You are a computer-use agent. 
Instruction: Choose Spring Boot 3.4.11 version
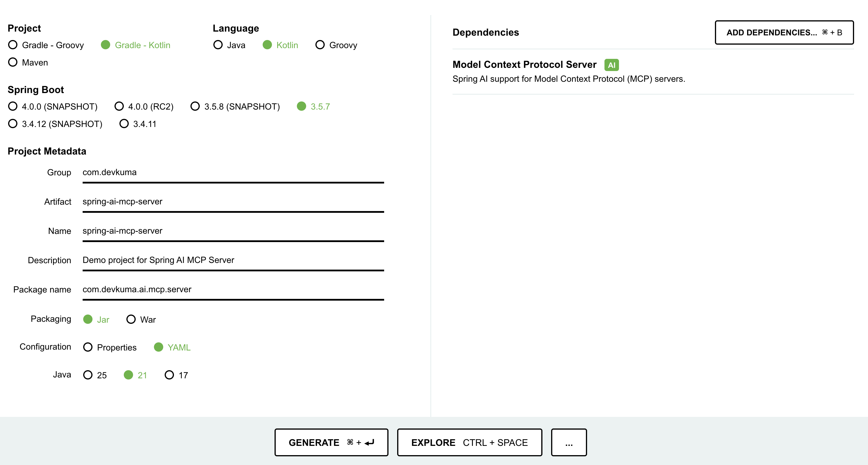pyautogui.click(x=124, y=124)
